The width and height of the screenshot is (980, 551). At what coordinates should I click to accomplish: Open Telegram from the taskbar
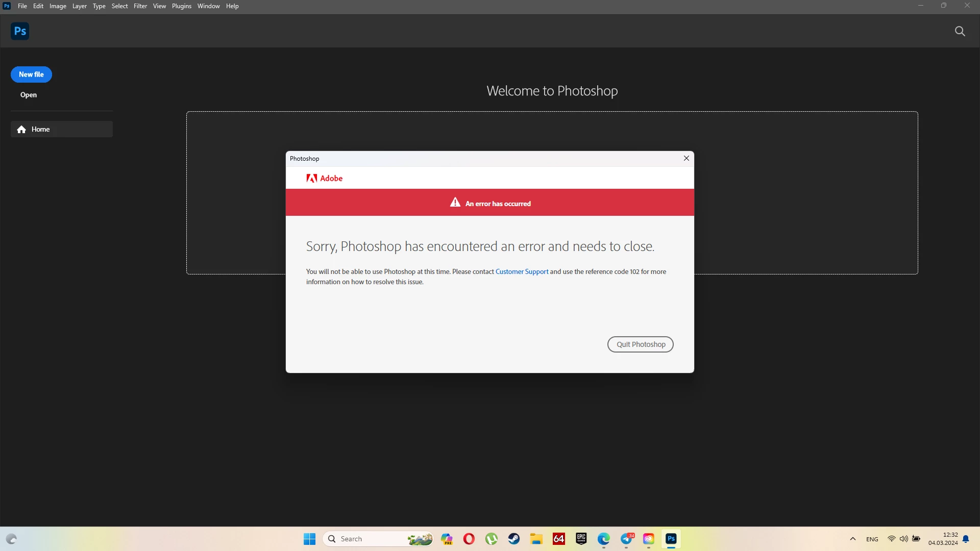(x=627, y=539)
